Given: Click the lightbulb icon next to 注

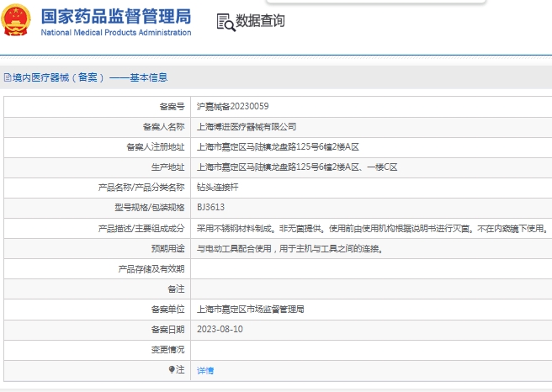Looking at the screenshot, I should coord(172,369).
